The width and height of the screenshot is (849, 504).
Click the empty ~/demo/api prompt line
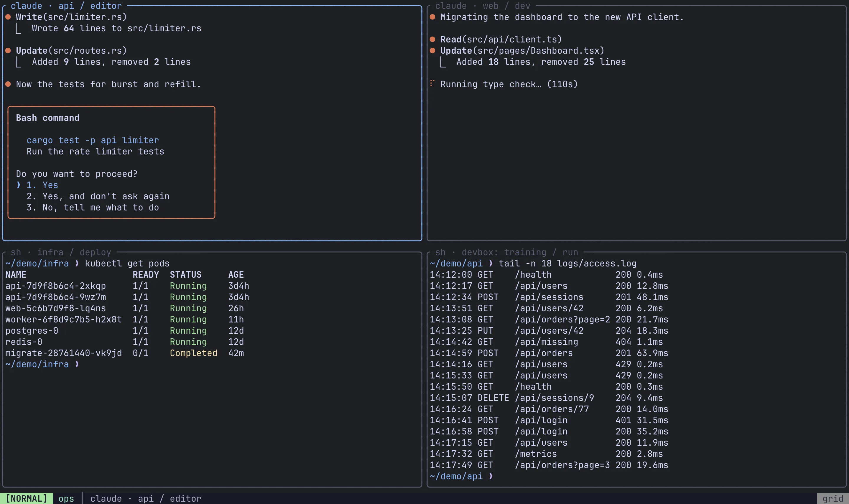462,477
